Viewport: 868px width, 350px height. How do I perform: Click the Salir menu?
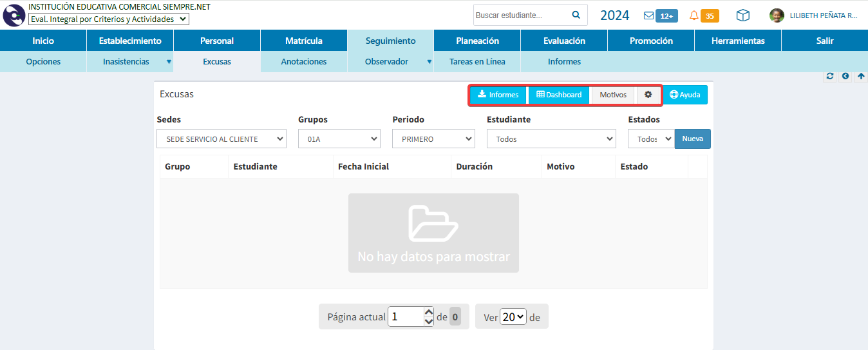(x=825, y=41)
